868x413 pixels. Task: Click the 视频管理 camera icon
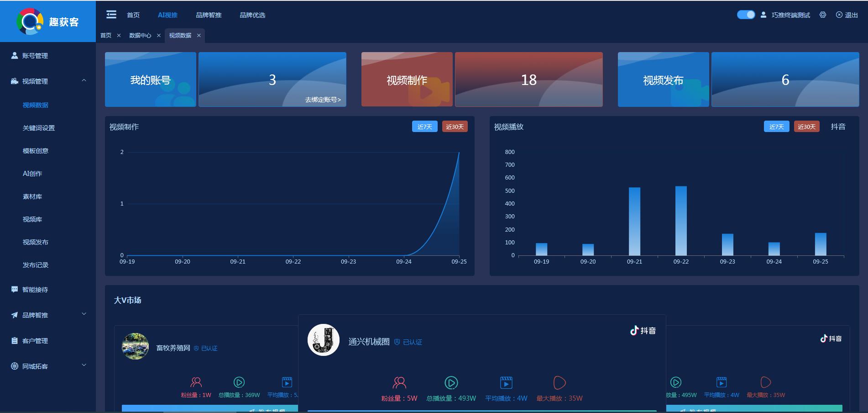(15, 81)
